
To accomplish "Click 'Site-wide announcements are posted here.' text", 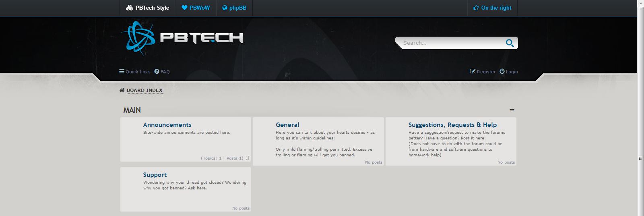I will 187,132.
